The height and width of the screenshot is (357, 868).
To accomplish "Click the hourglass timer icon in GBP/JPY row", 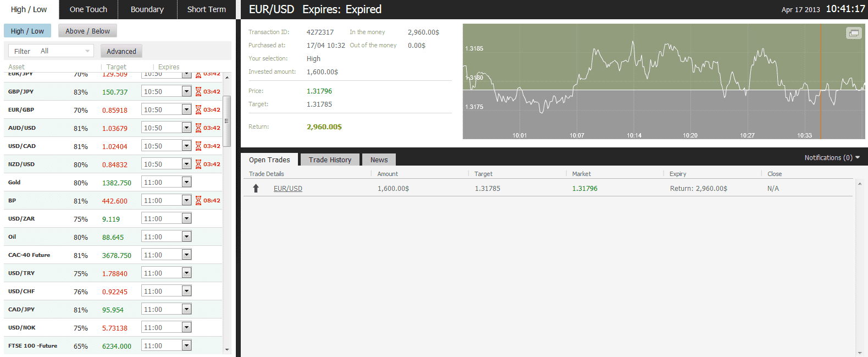I will pyautogui.click(x=198, y=92).
